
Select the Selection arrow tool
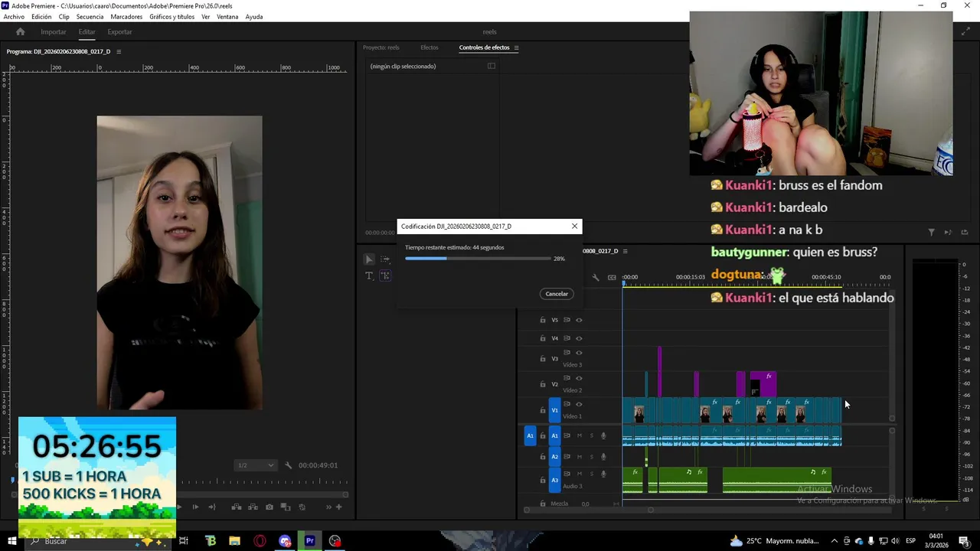pos(369,259)
